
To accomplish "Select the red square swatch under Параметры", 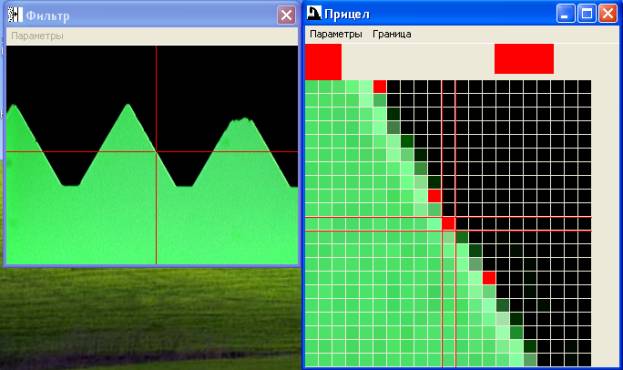I will 323,62.
